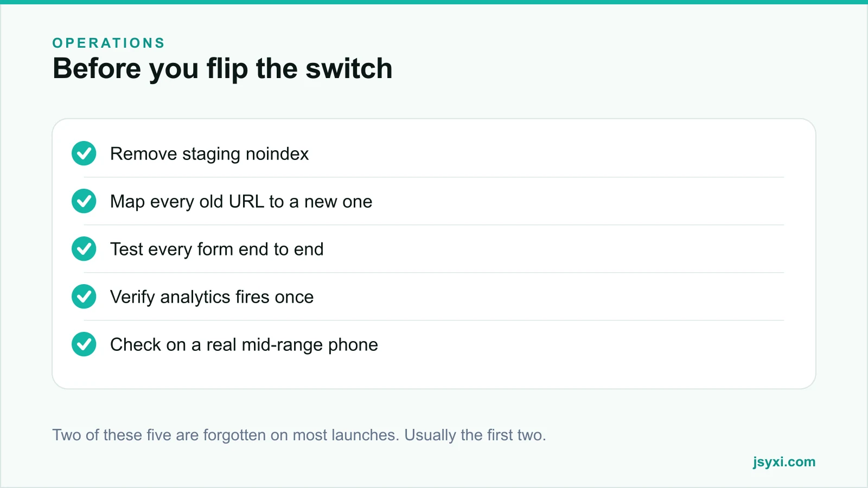This screenshot has width=868, height=488.
Task: Open the jsyxi.com link
Action: pyautogui.click(x=784, y=462)
